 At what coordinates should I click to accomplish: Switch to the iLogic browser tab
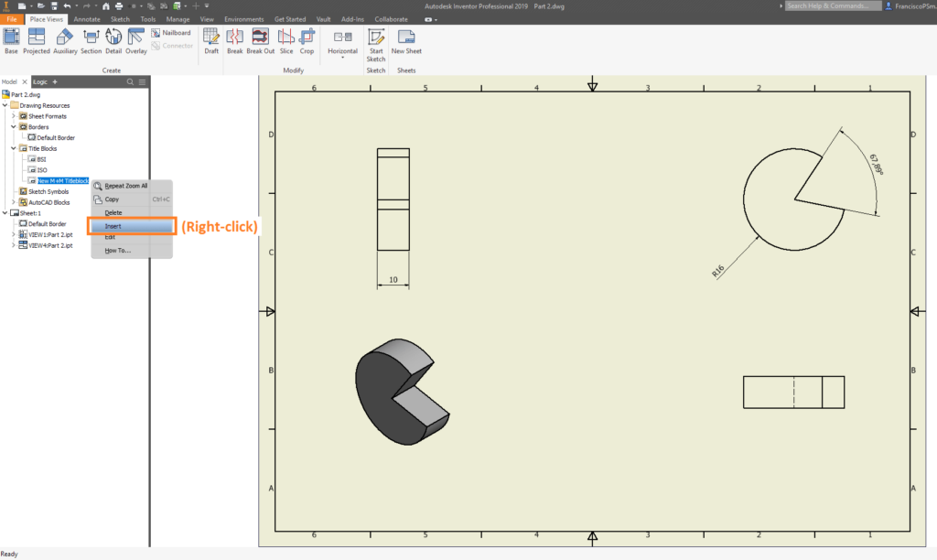[40, 81]
